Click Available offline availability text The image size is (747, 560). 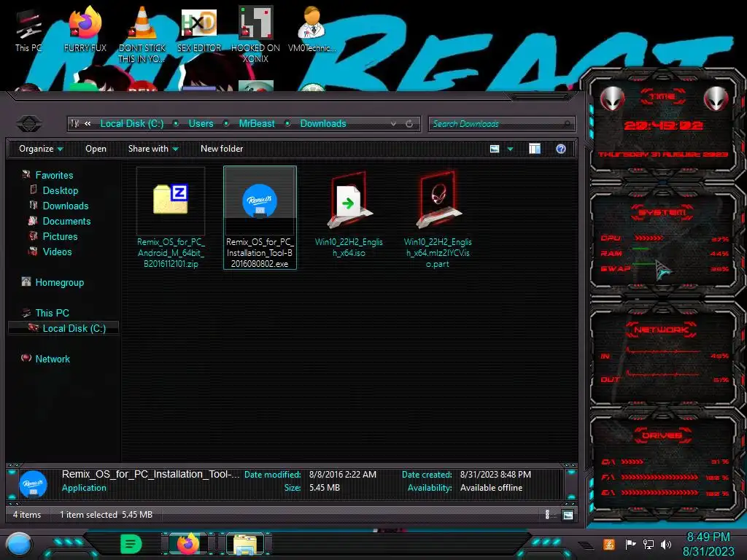tap(491, 488)
